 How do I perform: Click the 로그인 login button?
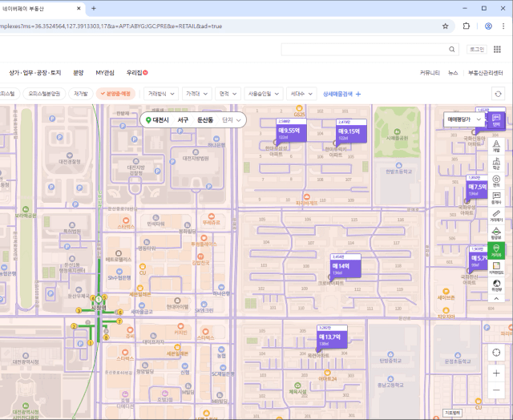(x=477, y=50)
